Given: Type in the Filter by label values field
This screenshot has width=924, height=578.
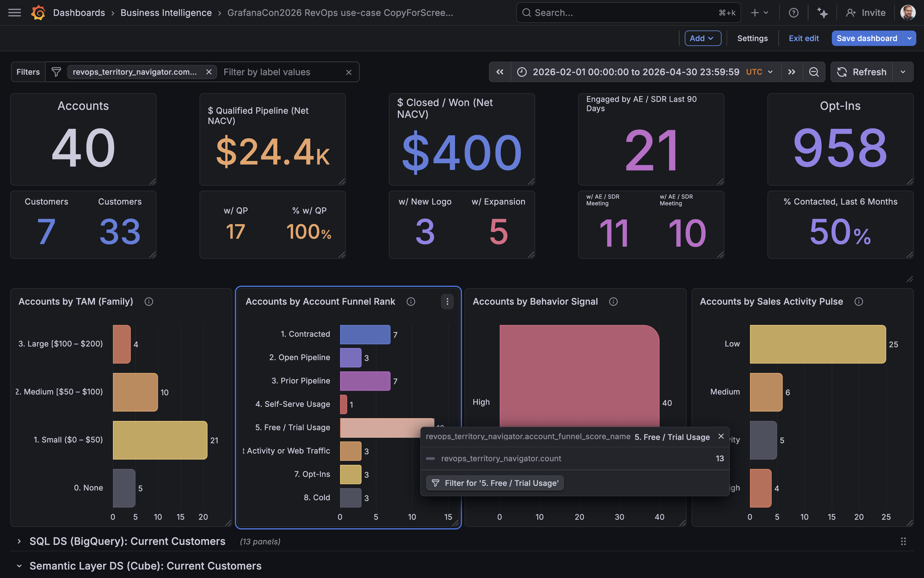Looking at the screenshot, I should [275, 72].
